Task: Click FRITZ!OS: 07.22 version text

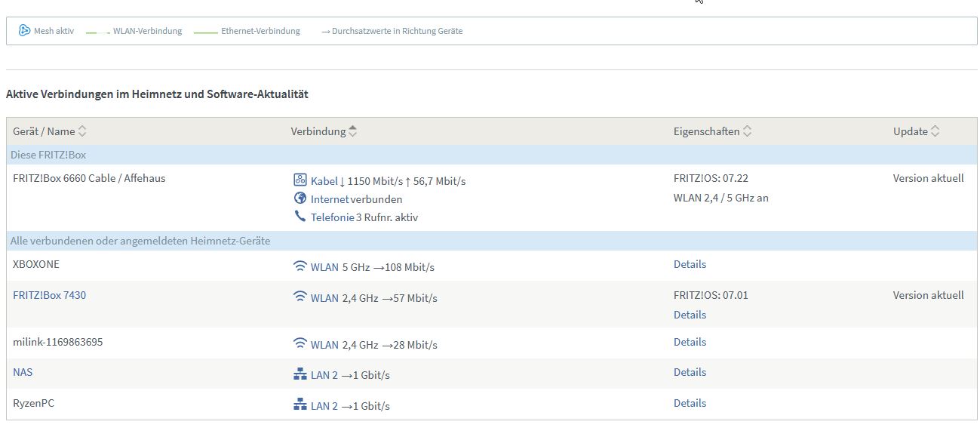Action: (711, 179)
